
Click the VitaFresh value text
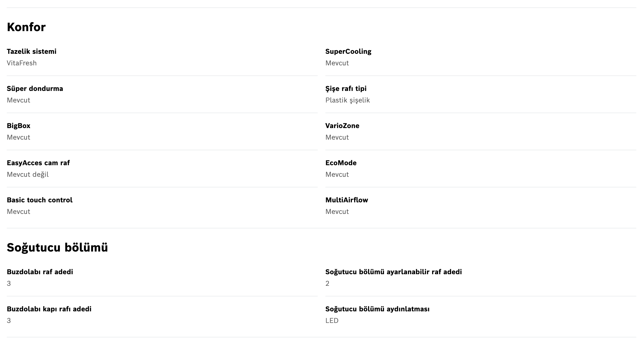pyautogui.click(x=22, y=63)
